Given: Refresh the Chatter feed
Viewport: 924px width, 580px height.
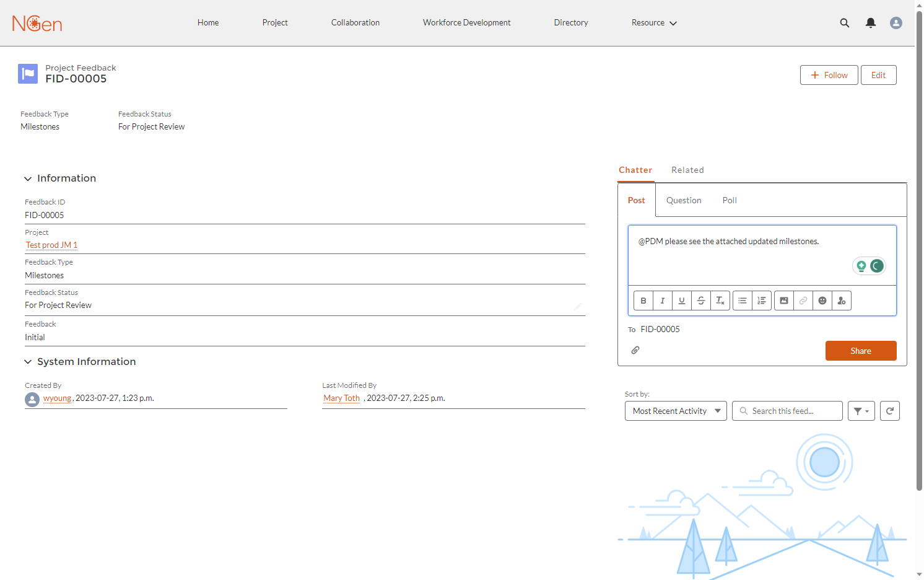Looking at the screenshot, I should click(x=890, y=411).
